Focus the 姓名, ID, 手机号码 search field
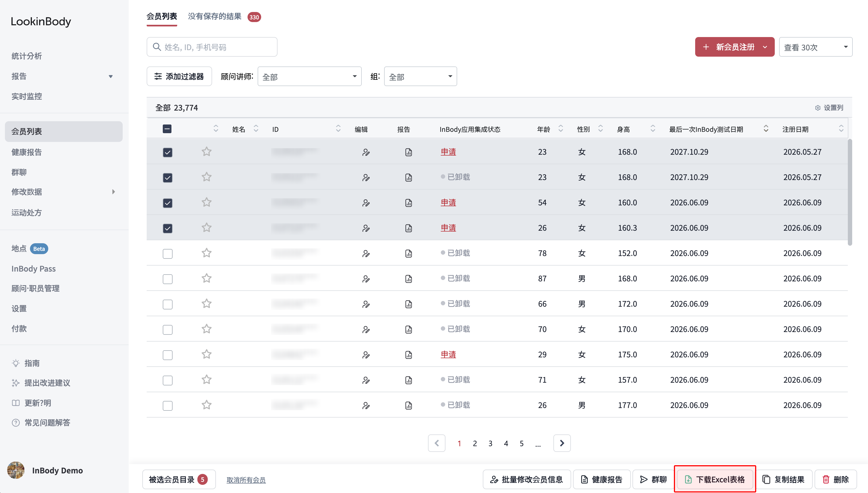868x493 pixels. coord(212,47)
